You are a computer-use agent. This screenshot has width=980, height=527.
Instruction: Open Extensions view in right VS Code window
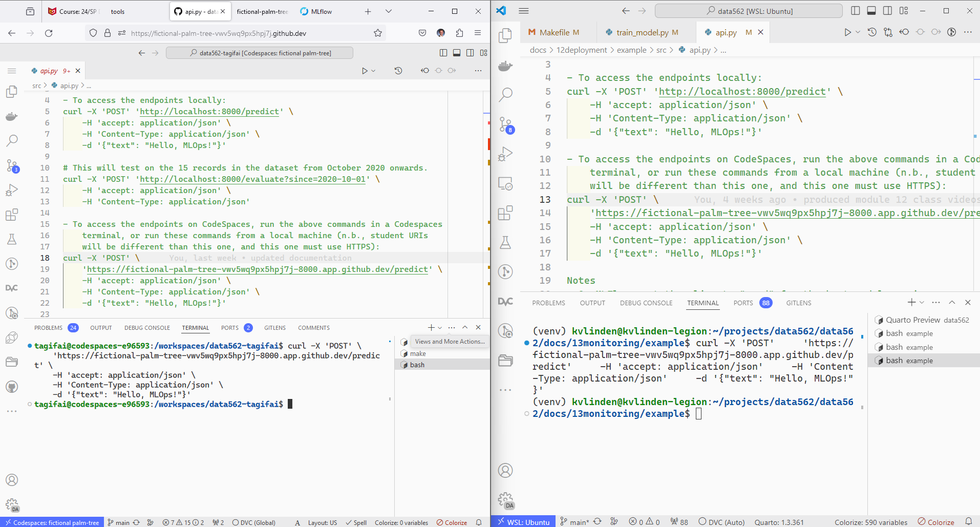(x=505, y=213)
